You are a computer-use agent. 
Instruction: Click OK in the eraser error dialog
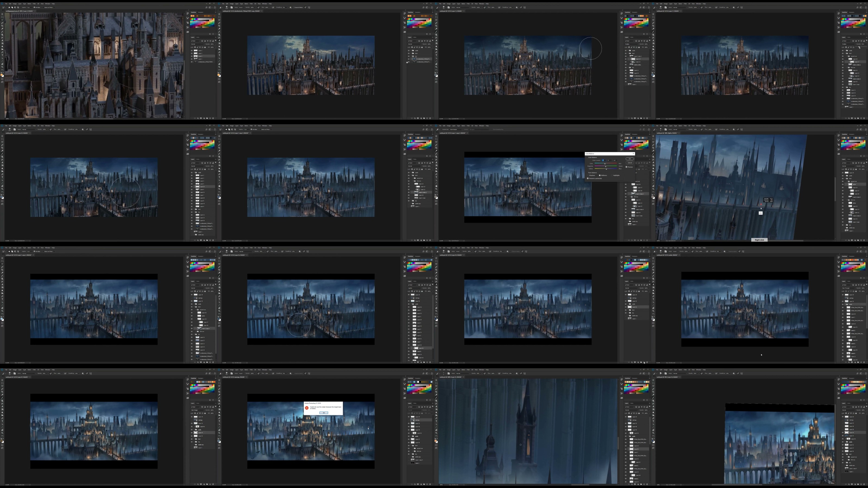324,413
